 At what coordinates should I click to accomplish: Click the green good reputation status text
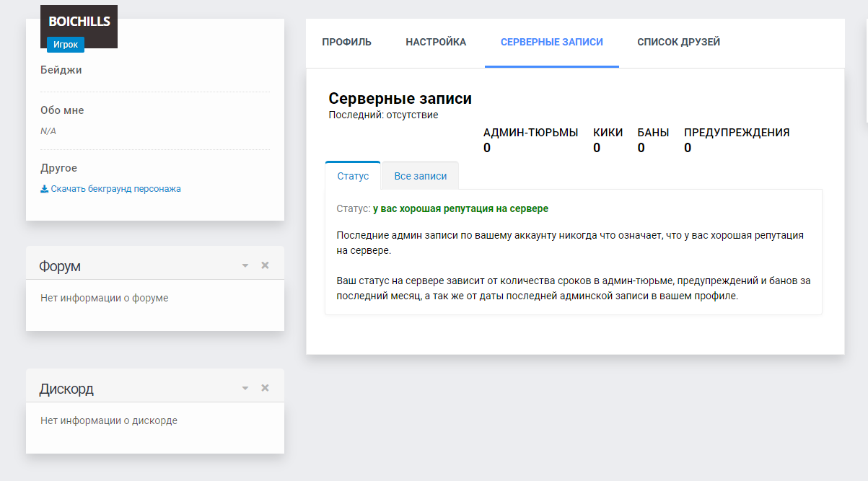click(x=460, y=208)
